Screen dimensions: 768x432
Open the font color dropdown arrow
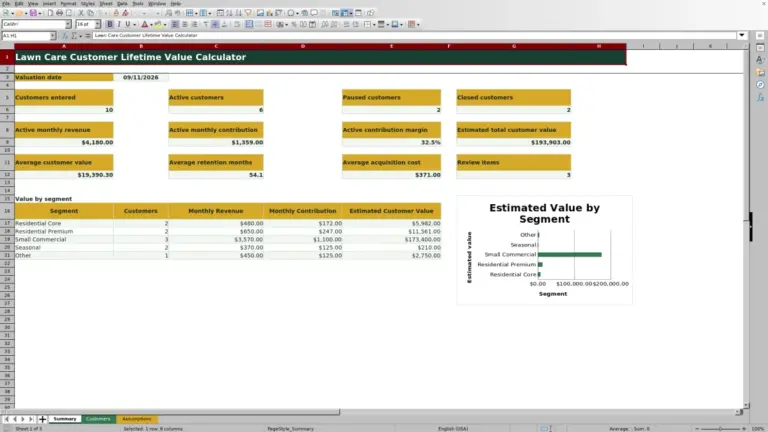click(151, 24)
